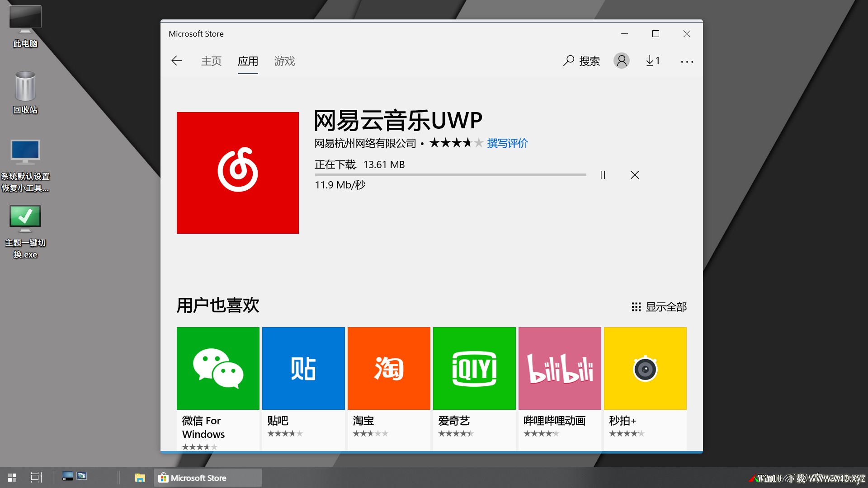Go back with the Store back arrow
Viewport: 868px width, 488px height.
click(x=177, y=61)
